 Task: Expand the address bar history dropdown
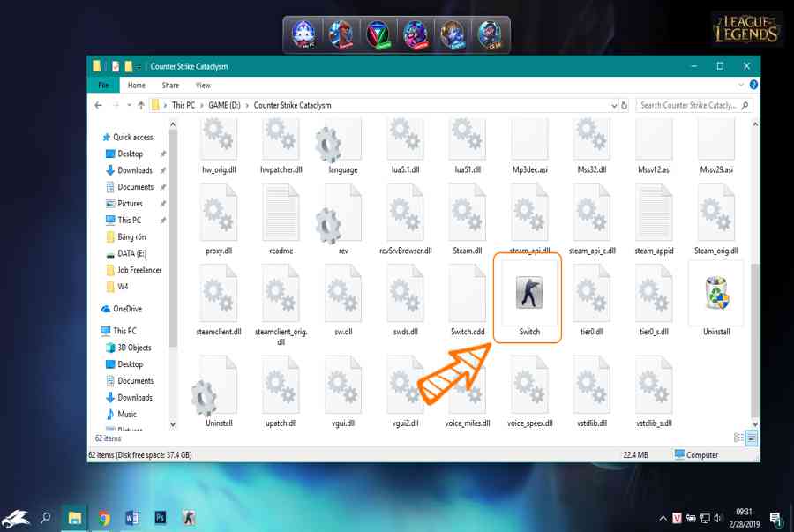point(614,105)
